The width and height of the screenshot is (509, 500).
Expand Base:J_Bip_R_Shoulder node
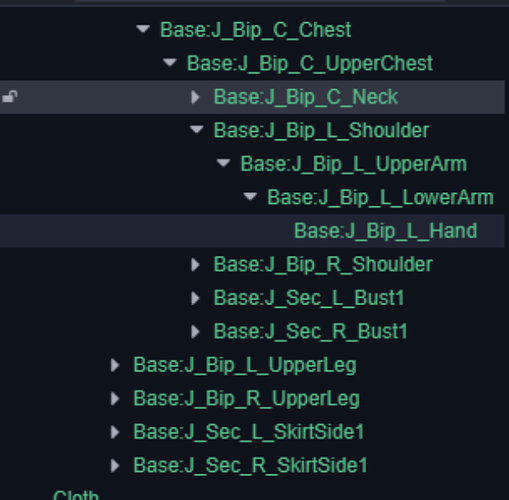click(x=195, y=265)
